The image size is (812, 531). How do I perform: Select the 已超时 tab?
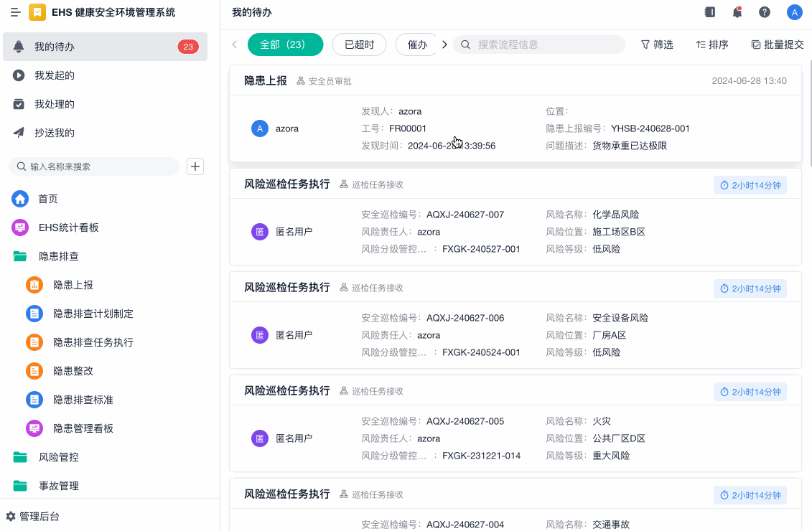point(360,44)
